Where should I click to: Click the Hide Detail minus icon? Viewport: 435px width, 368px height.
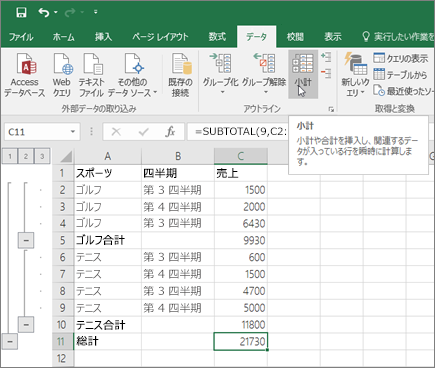tap(326, 73)
